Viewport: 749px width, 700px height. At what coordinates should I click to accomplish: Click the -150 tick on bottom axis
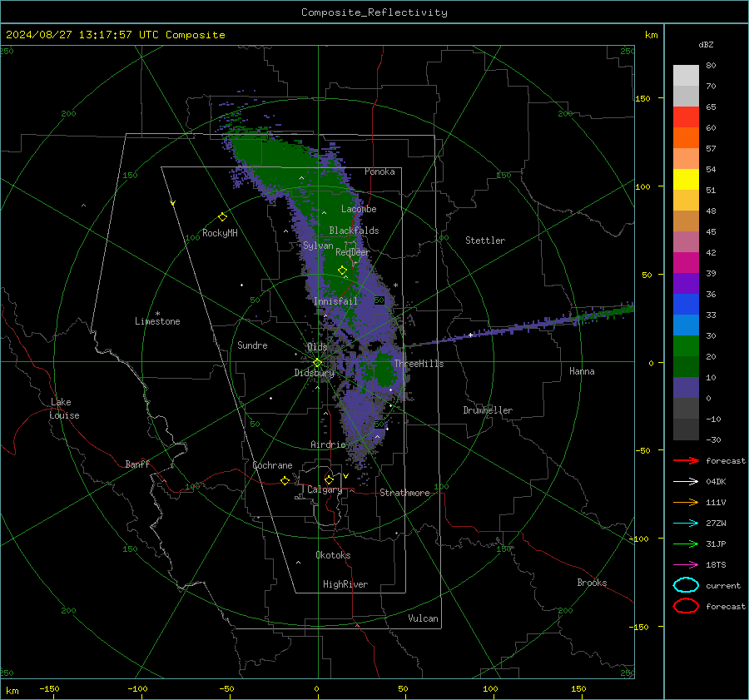pos(49,688)
